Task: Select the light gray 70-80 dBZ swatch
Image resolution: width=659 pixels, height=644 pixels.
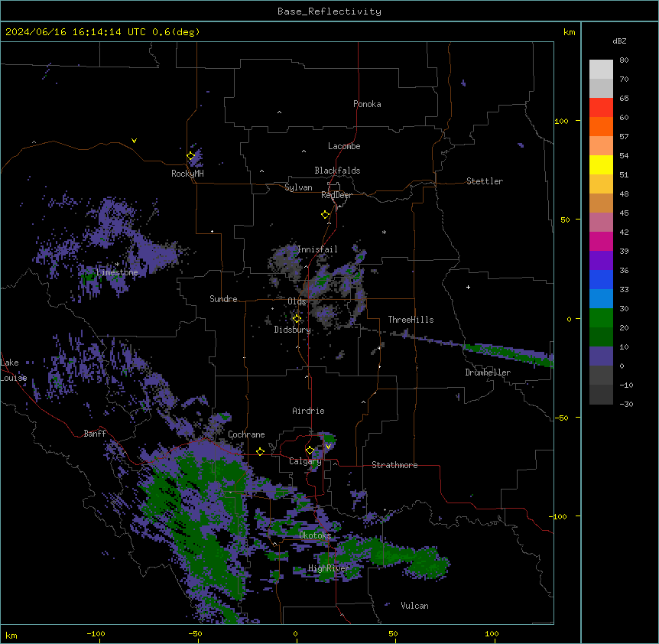Action: point(601,70)
